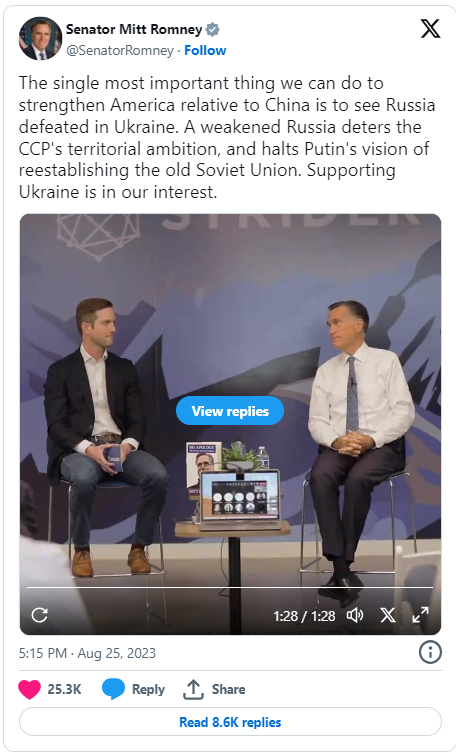Reply using the speech bubble icon
The image size is (462, 756).
point(113,689)
